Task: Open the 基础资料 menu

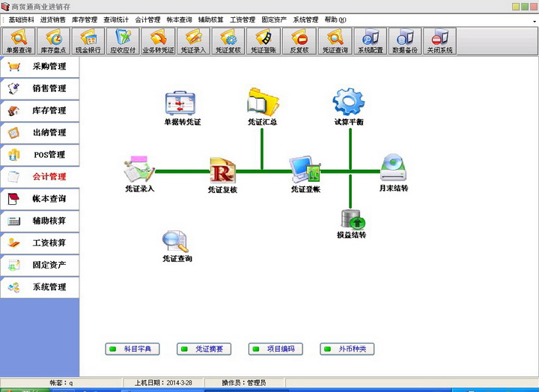Action: (x=21, y=20)
